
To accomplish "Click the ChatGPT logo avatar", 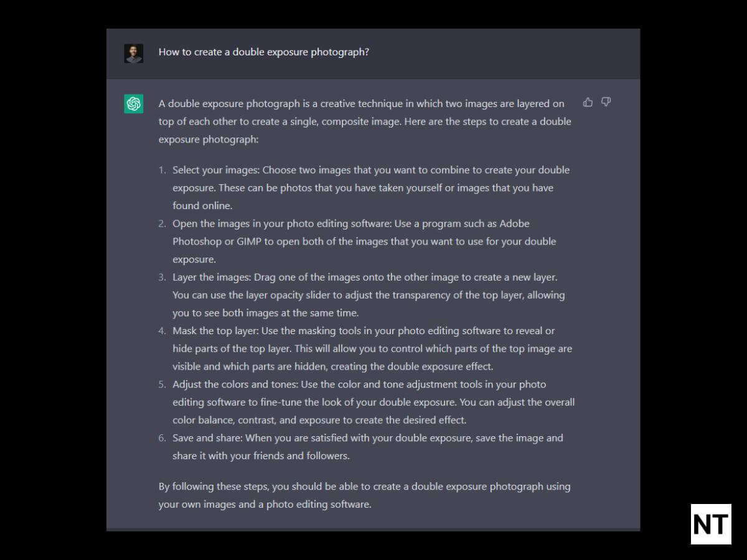I will pos(134,104).
